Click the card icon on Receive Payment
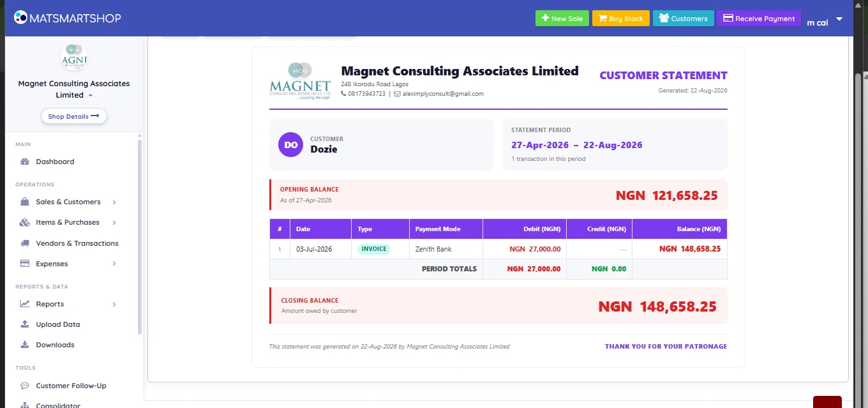 coord(728,19)
